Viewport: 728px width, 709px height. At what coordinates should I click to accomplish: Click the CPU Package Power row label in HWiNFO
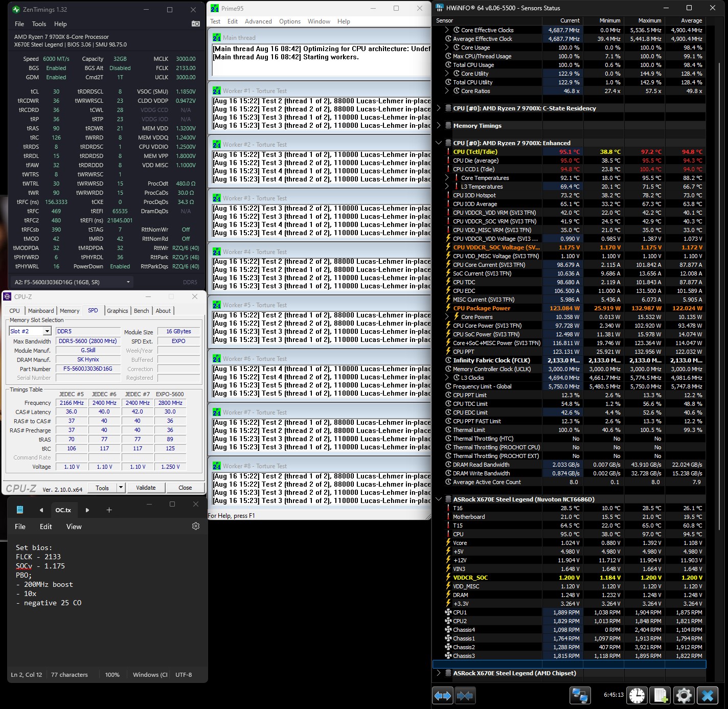(482, 308)
